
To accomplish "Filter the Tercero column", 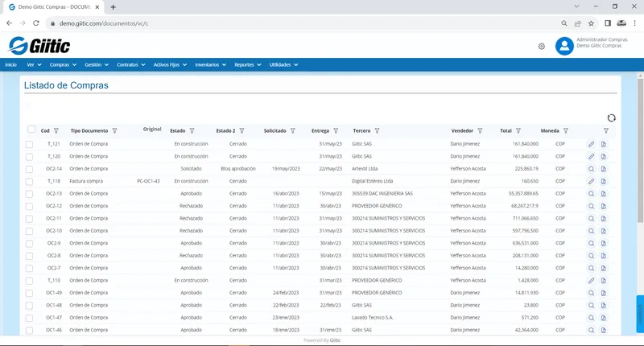I will point(377,131).
